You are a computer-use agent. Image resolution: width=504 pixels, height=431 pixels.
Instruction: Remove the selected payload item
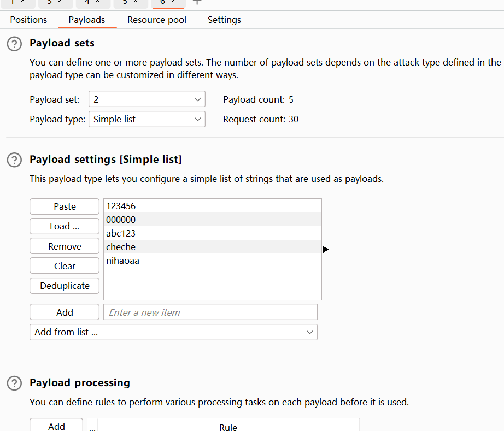pyautogui.click(x=65, y=246)
